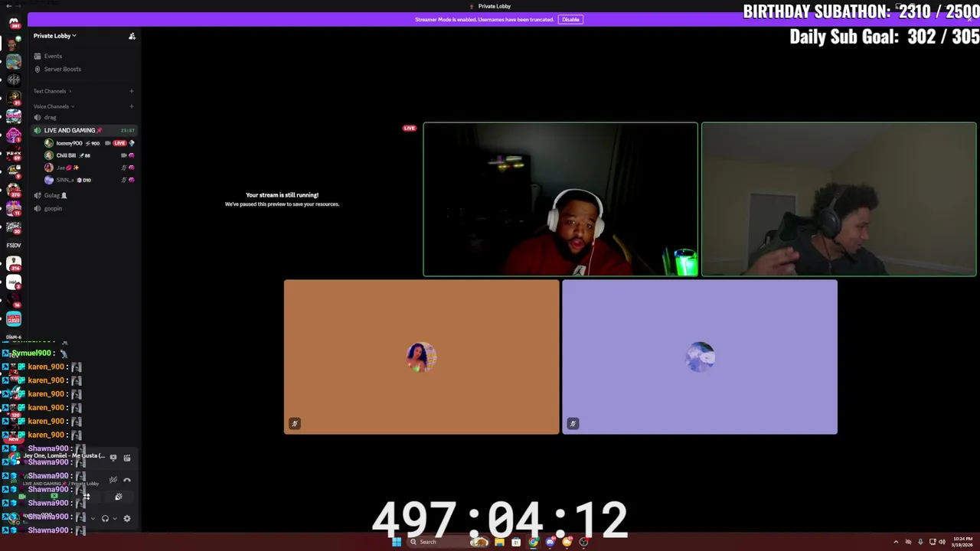Click the avatar in the purple tile
980x551 pixels.
(700, 357)
